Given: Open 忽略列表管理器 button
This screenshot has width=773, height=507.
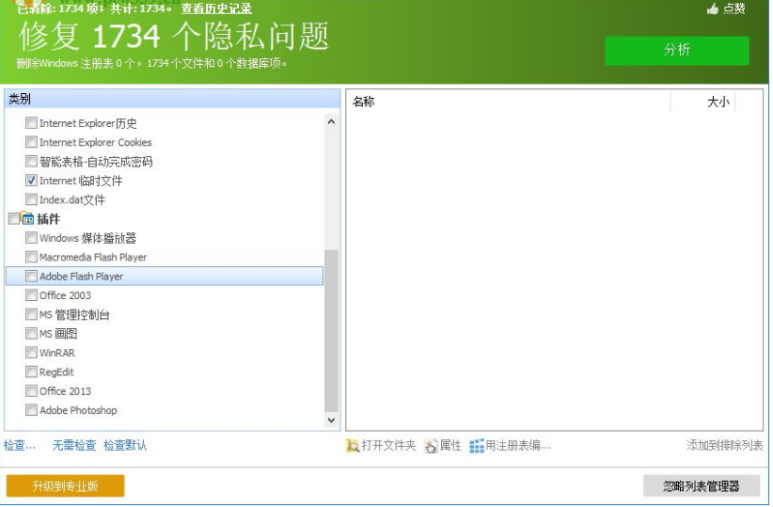Looking at the screenshot, I should [x=701, y=486].
